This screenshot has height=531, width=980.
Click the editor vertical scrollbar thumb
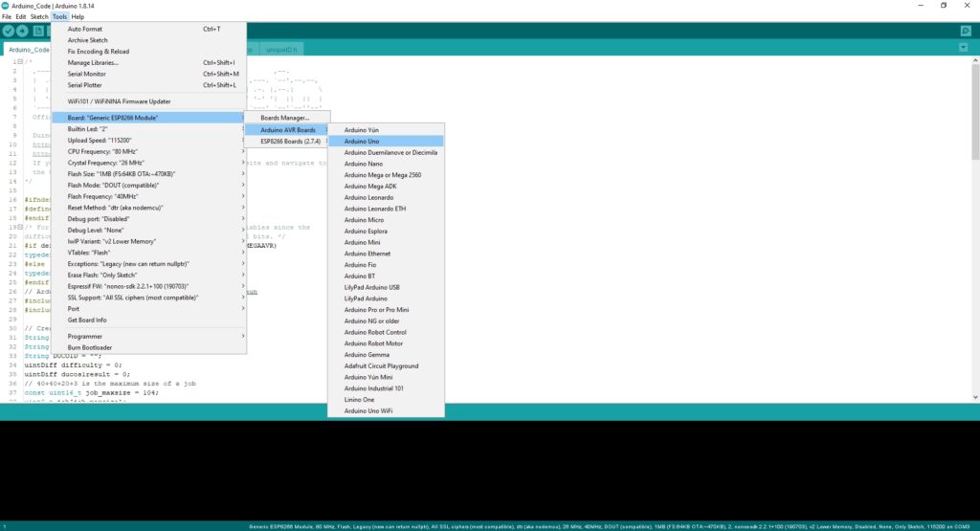975,113
